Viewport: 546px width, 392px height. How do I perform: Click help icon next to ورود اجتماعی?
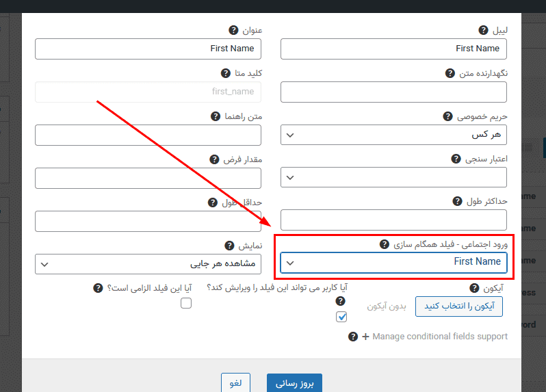click(384, 244)
